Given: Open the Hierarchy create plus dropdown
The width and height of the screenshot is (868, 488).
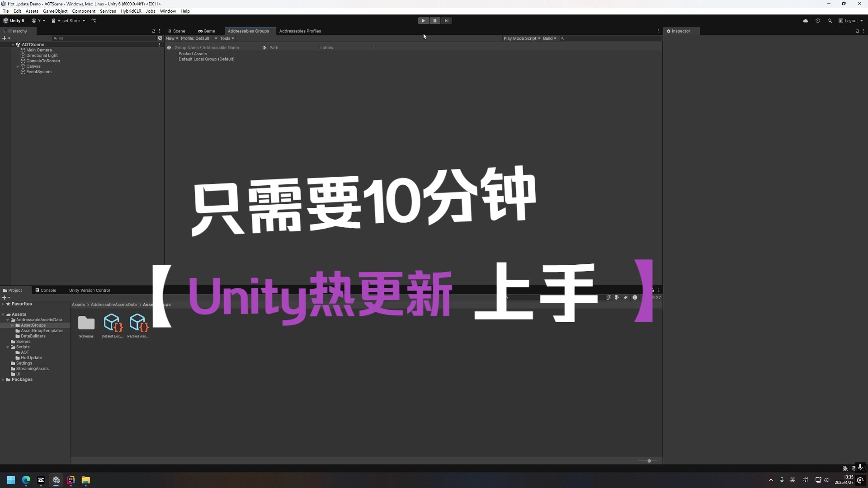Looking at the screenshot, I should [6, 38].
